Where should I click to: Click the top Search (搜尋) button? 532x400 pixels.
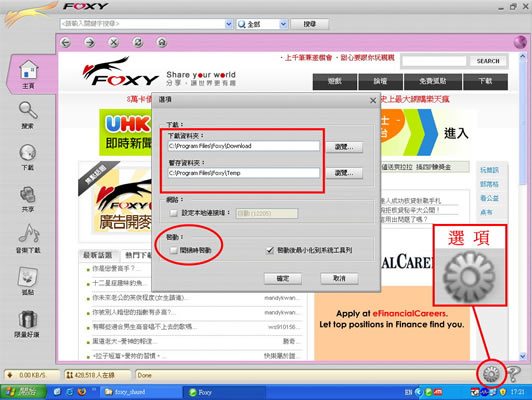(309, 24)
